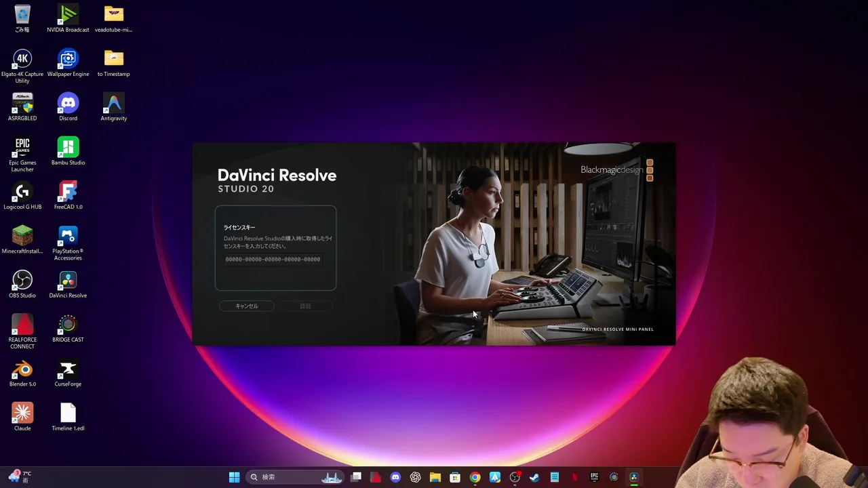Open the Windows Start menu
This screenshot has width=868, height=488.
(x=234, y=477)
